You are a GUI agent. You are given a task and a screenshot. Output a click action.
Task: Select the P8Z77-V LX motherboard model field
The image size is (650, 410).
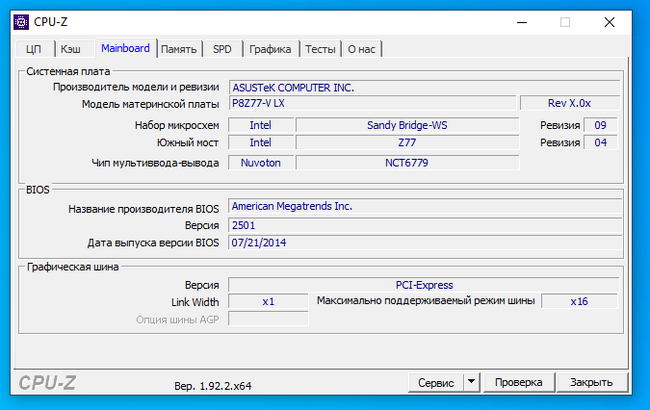click(x=372, y=103)
